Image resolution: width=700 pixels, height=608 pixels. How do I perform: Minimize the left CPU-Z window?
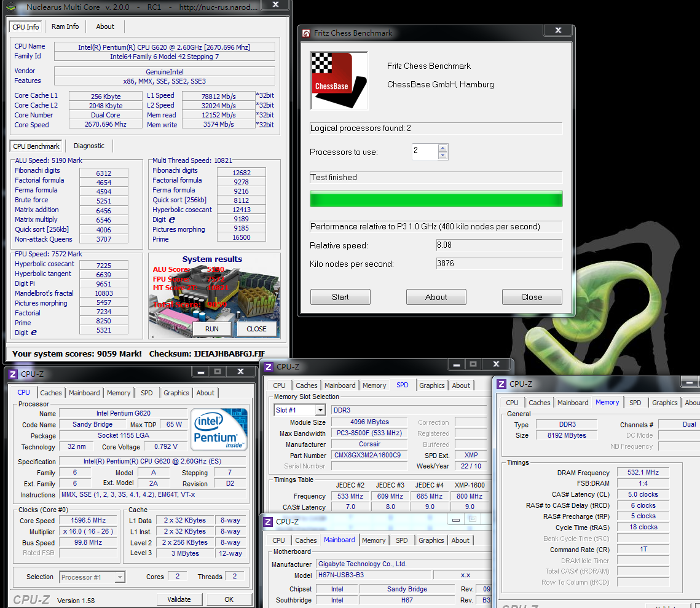coord(201,372)
